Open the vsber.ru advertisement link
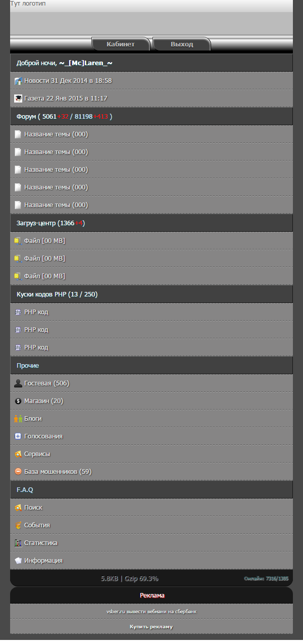This screenshot has height=644, width=303. [x=151, y=612]
